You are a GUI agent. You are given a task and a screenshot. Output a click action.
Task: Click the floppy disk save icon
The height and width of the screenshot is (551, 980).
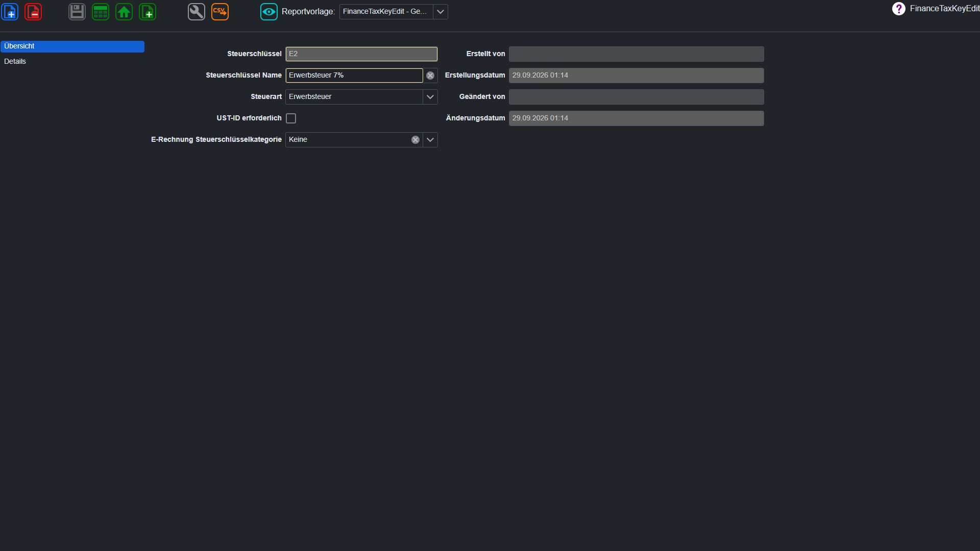[77, 12]
